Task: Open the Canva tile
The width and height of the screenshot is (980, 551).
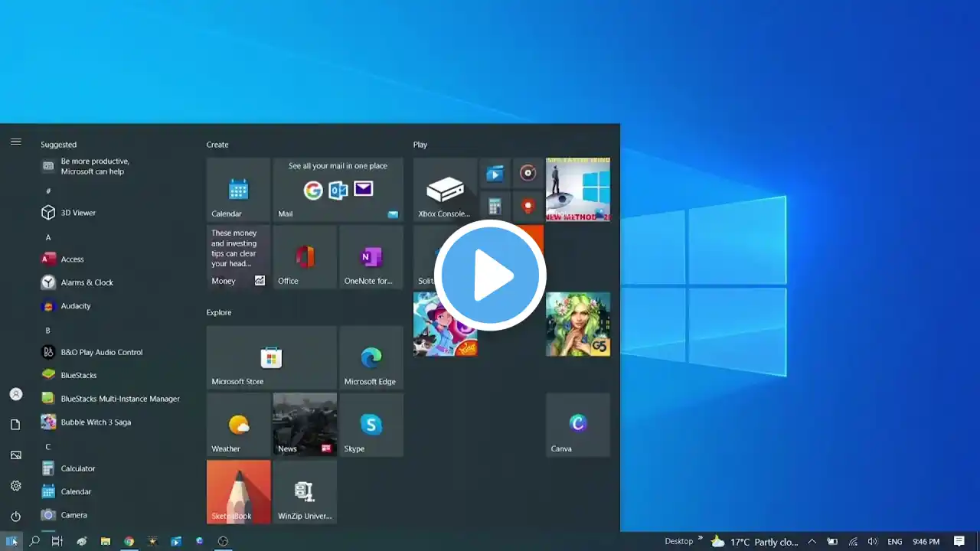Action: point(578,425)
